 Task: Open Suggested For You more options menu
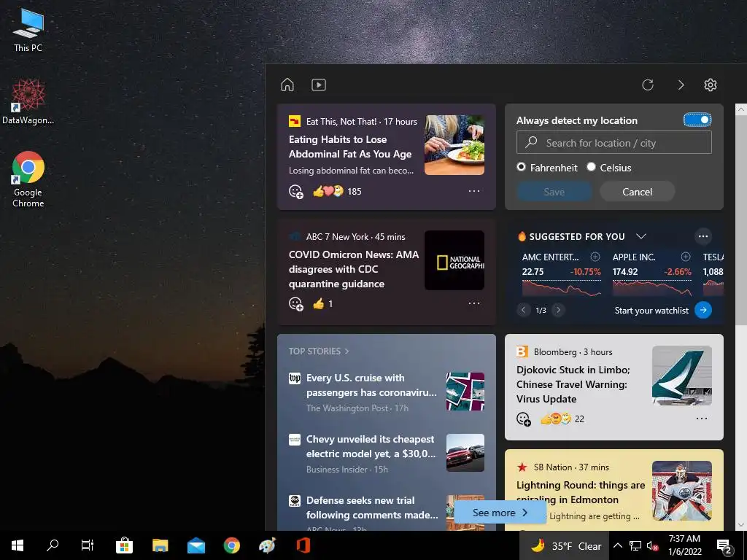(703, 236)
